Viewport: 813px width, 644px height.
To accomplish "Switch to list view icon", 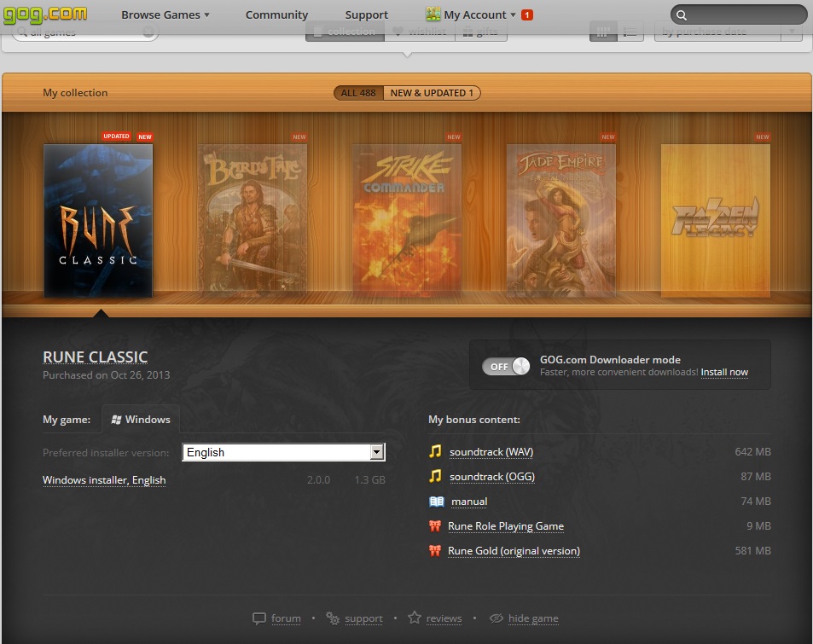I will pyautogui.click(x=630, y=32).
